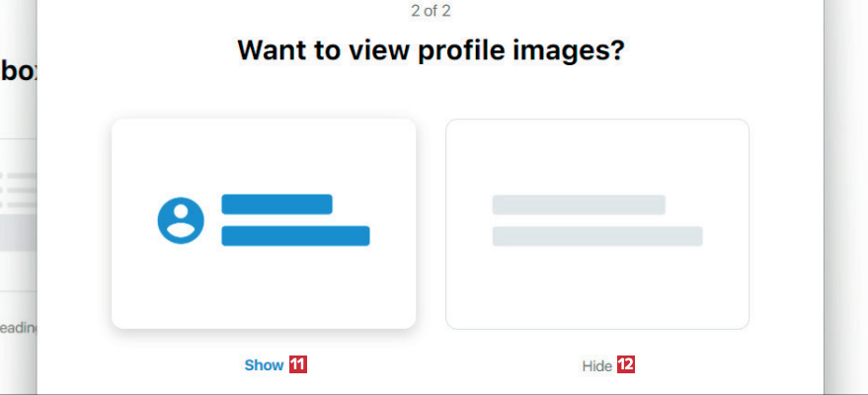Click the gray list lines behind the dialog

tap(18, 190)
